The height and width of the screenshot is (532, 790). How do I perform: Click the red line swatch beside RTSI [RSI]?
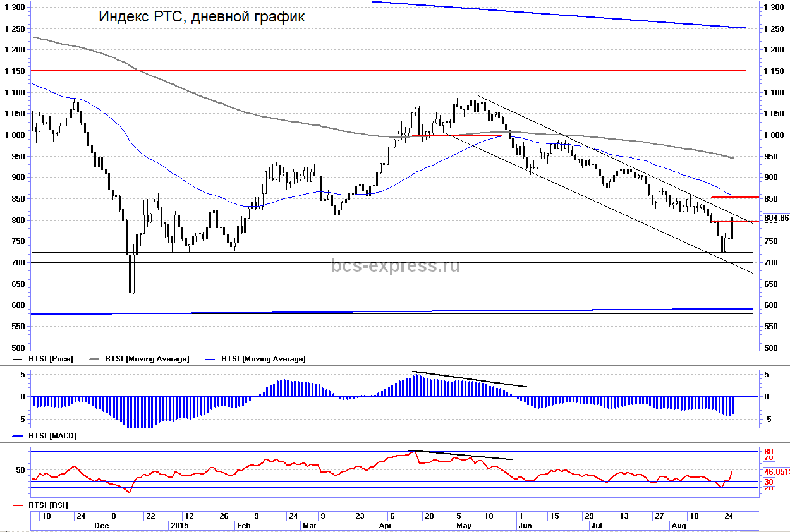click(20, 505)
